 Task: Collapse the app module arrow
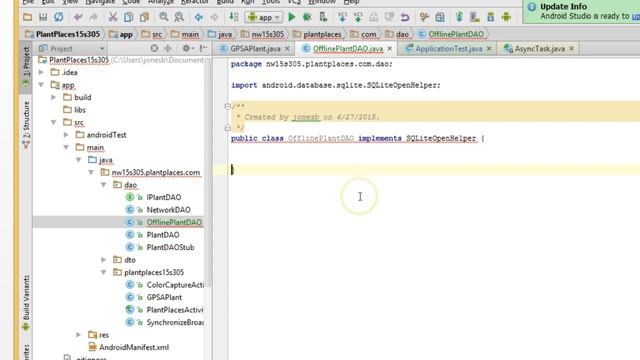coord(41,85)
